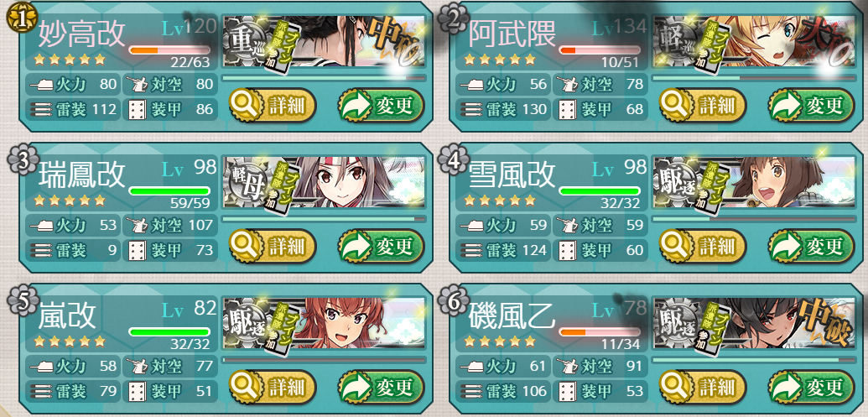Click 変更 to swap 磯風乙
Screen dimensions: 868x417
812,387
